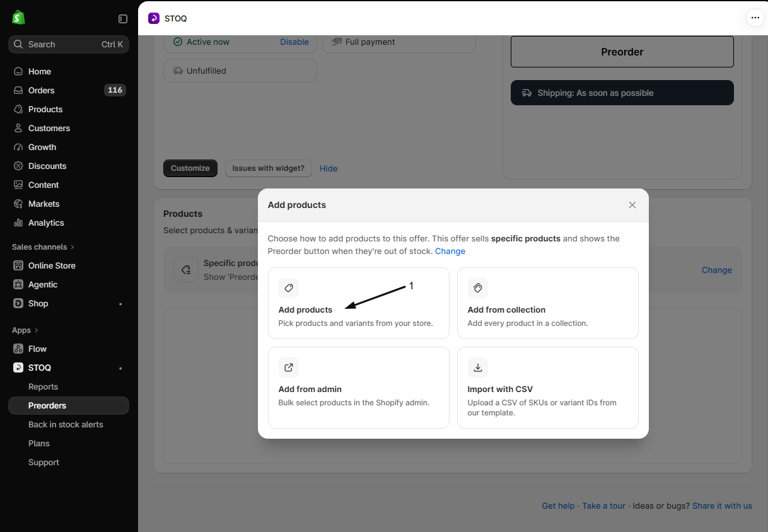Click the Orders inbox icon

pyautogui.click(x=18, y=90)
